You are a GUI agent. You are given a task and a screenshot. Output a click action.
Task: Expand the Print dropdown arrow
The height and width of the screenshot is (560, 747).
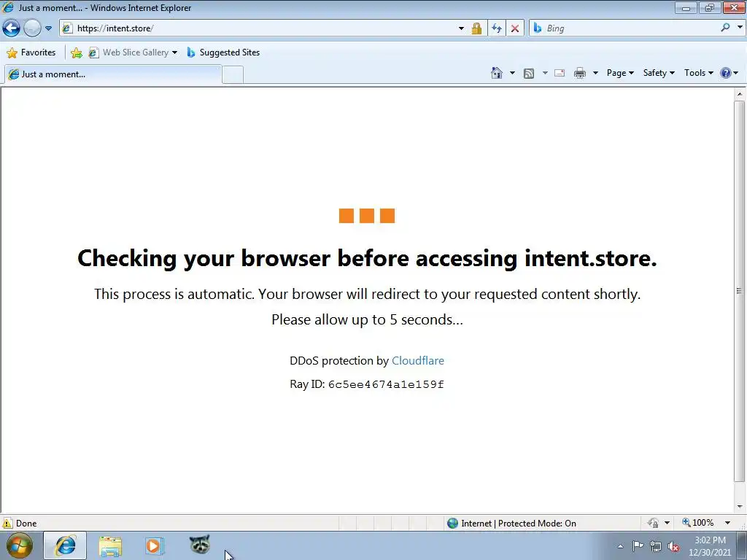coord(595,73)
